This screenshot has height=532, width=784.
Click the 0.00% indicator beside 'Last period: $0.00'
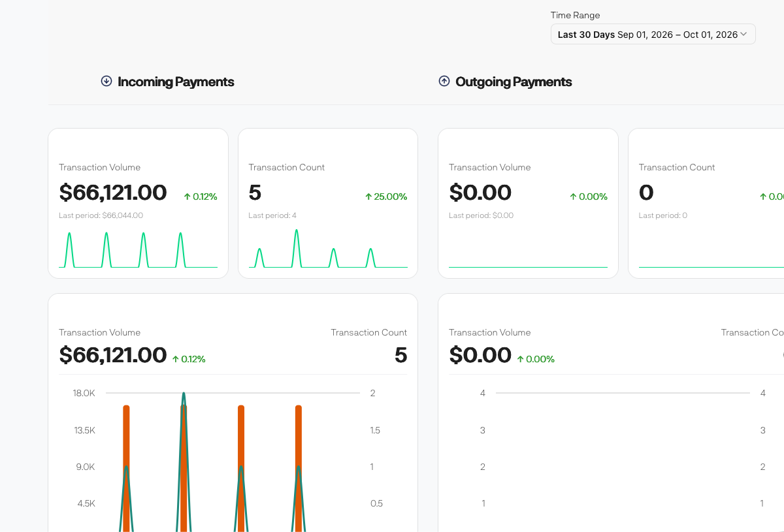click(589, 196)
